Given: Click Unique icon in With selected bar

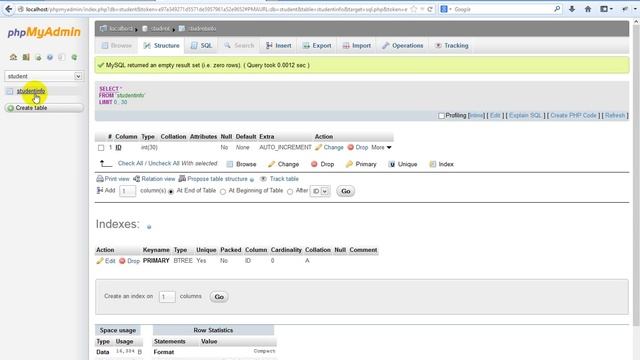Looking at the screenshot, I should (x=392, y=164).
